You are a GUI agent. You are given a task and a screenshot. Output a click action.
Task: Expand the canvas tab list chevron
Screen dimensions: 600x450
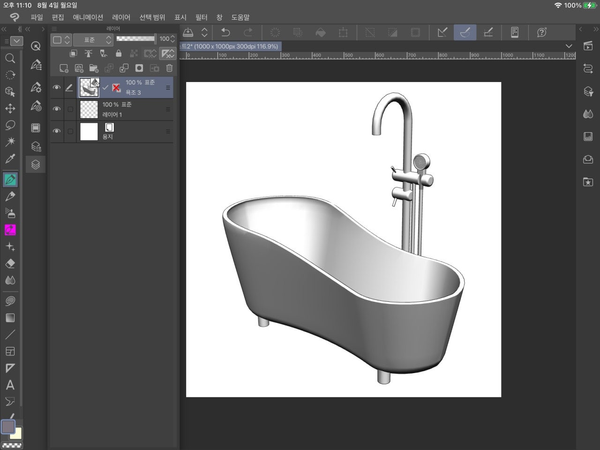[x=569, y=46]
